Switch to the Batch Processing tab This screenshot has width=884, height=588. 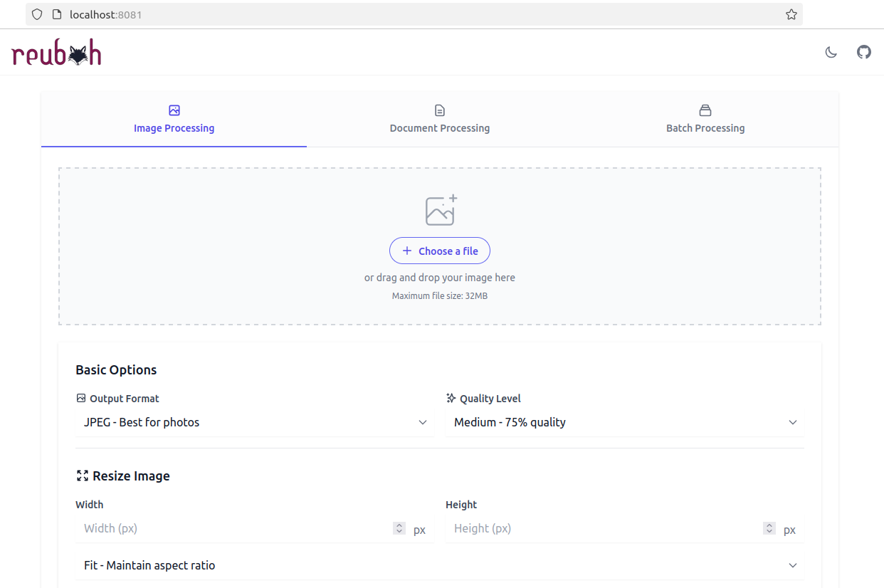pos(705,128)
